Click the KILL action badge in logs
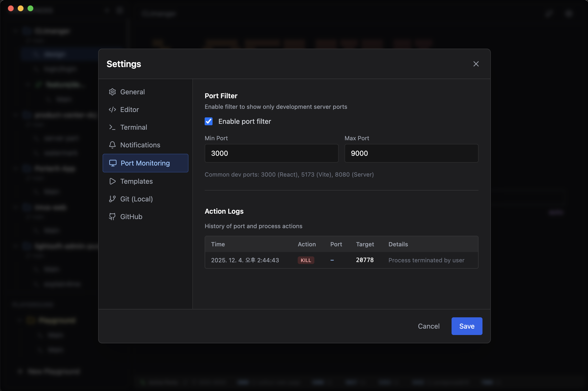The height and width of the screenshot is (391, 588). [x=306, y=260]
